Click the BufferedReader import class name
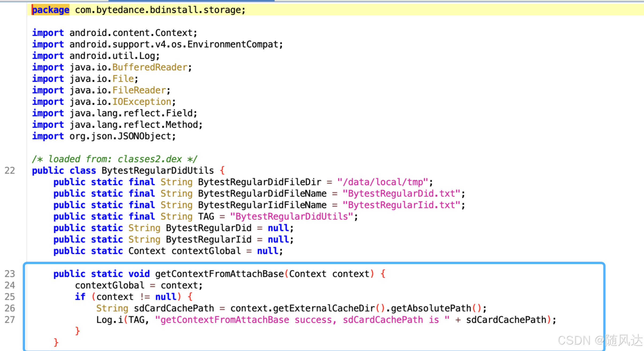Image resolution: width=644 pixels, height=351 pixels. (150, 67)
